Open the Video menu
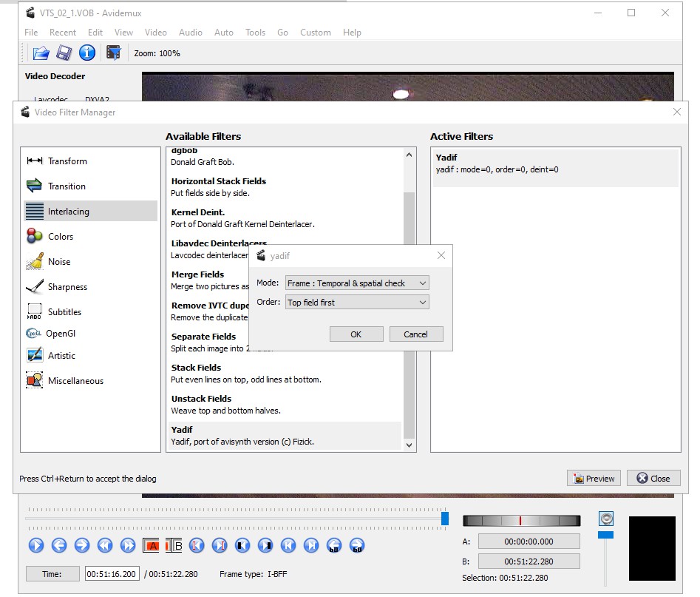 click(156, 32)
